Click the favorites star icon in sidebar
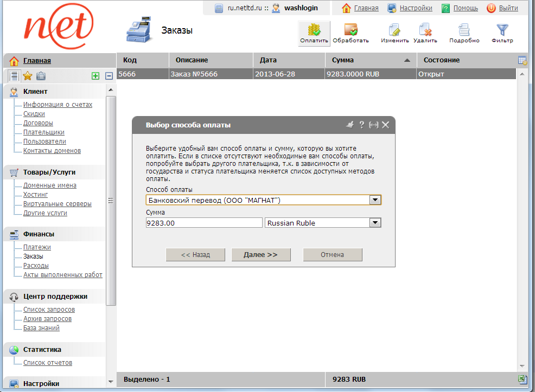The image size is (535, 392). pos(27,76)
